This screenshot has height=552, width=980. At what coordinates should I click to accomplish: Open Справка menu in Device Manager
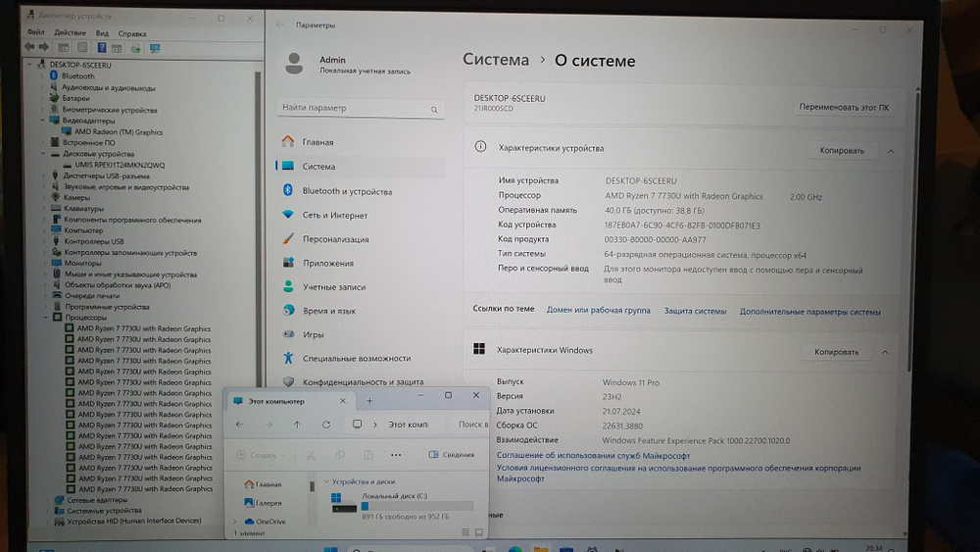point(132,33)
